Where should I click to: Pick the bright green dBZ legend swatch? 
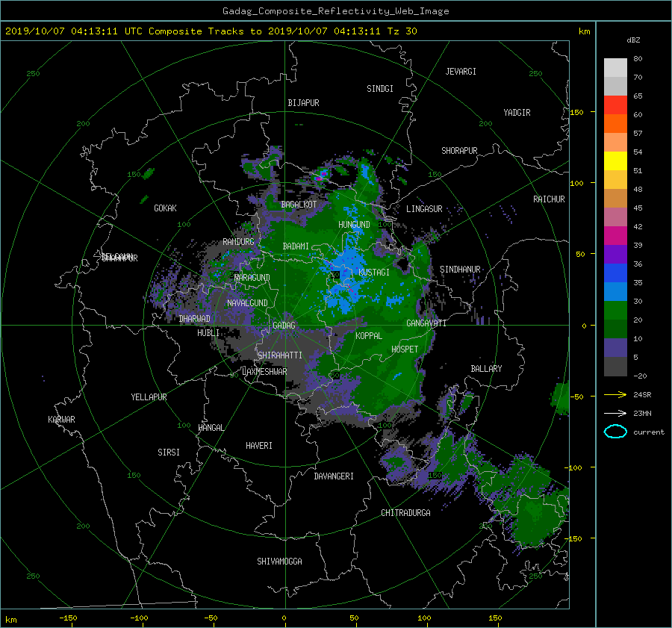(x=615, y=311)
